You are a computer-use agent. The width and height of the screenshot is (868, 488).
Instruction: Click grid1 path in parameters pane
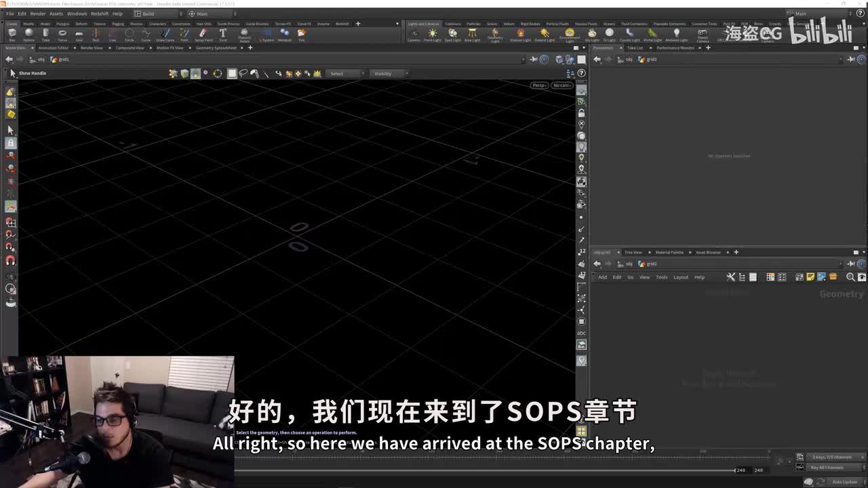[651, 59]
